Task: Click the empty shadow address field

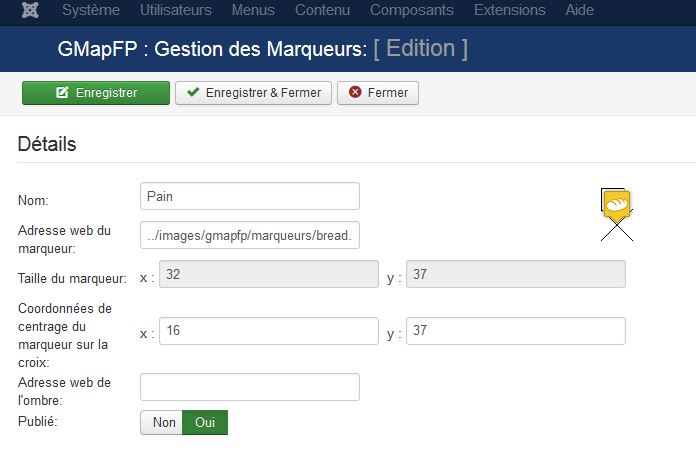Action: coord(250,387)
